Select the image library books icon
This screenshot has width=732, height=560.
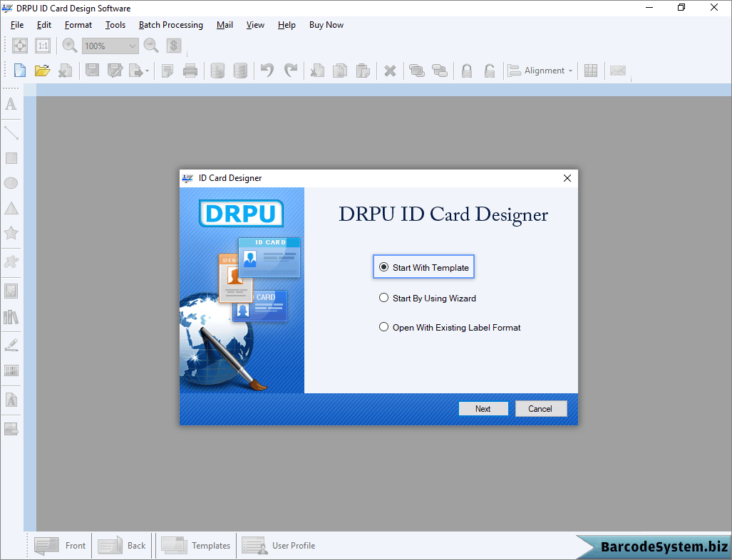click(x=11, y=317)
